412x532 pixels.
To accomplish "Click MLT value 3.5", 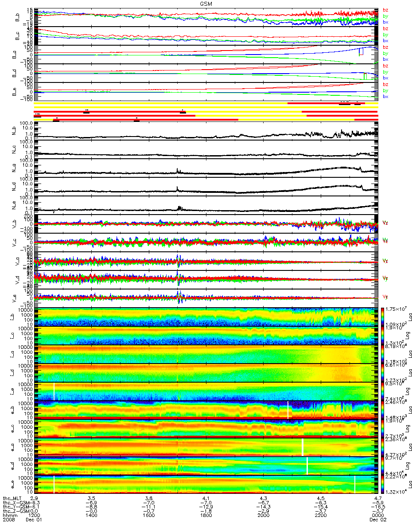I will tap(92, 498).
